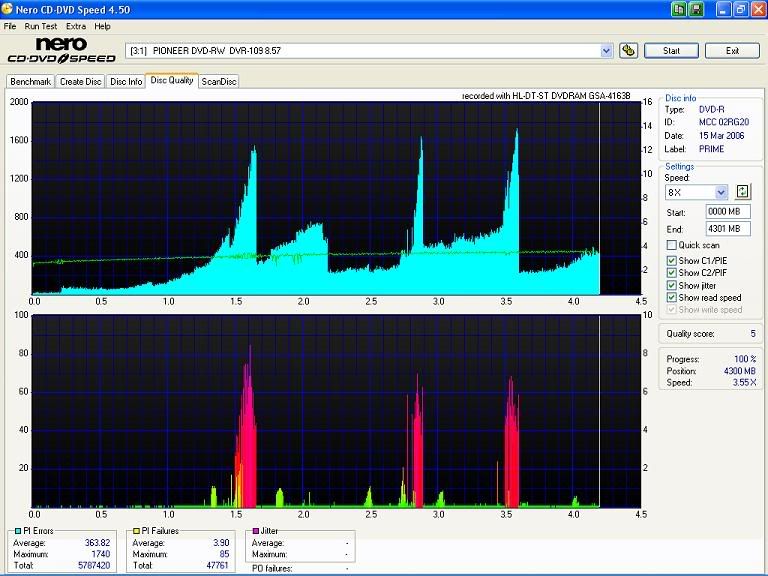
Task: Close the Nero CD-DVD Speed window
Action: pyautogui.click(x=759, y=9)
